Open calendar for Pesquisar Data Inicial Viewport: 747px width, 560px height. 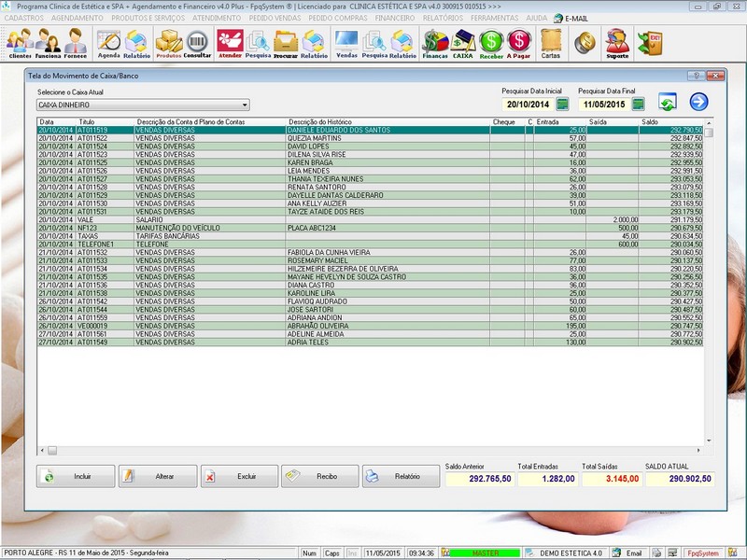[563, 104]
